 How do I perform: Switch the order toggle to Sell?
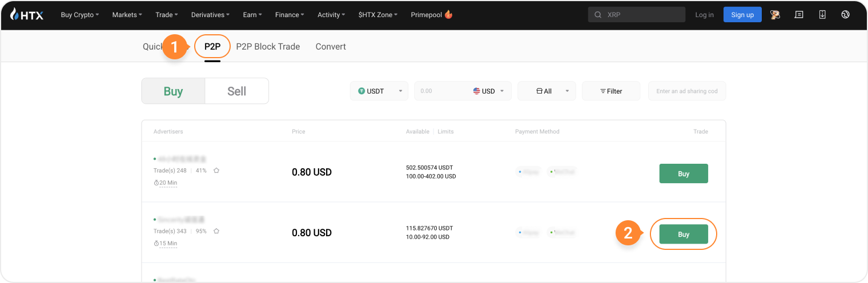[236, 91]
